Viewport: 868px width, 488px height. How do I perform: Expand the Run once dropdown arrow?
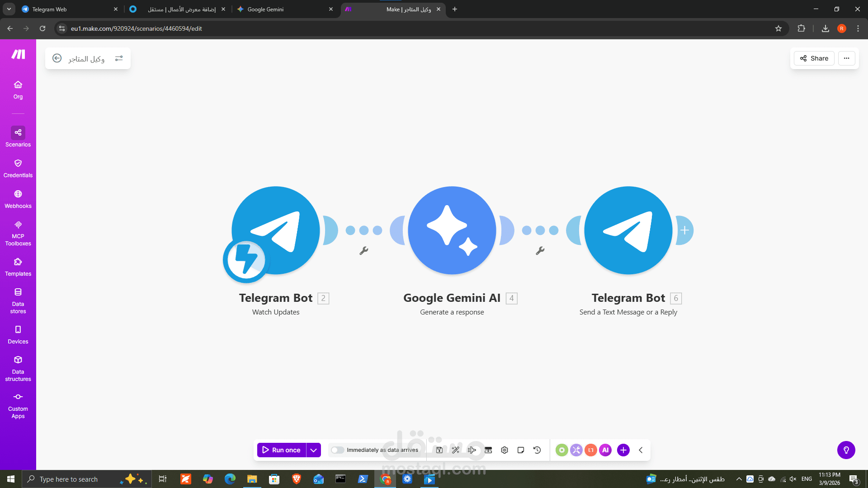click(313, 450)
